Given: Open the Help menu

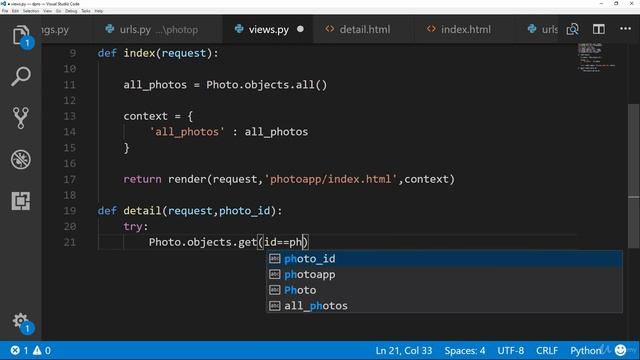Looking at the screenshot, I should 99,11.
